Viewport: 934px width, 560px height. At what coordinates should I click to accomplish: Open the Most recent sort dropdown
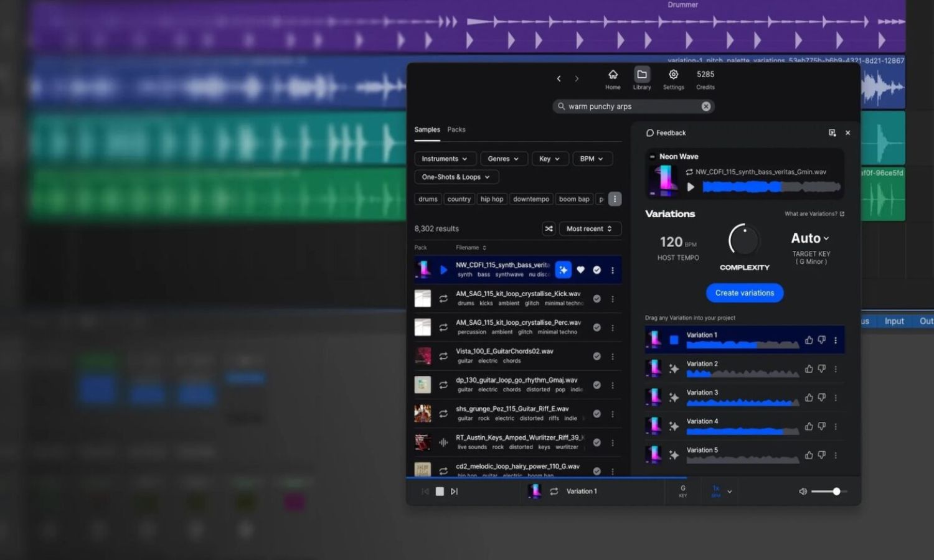589,229
